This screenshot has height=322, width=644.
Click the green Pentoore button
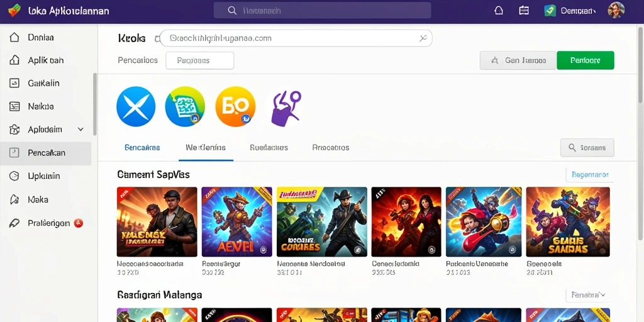[586, 60]
